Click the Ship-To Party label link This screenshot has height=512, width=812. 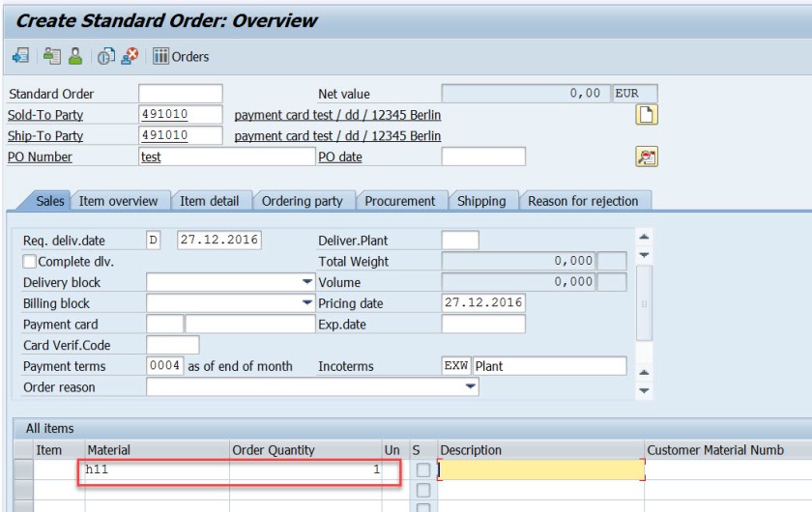(45, 135)
